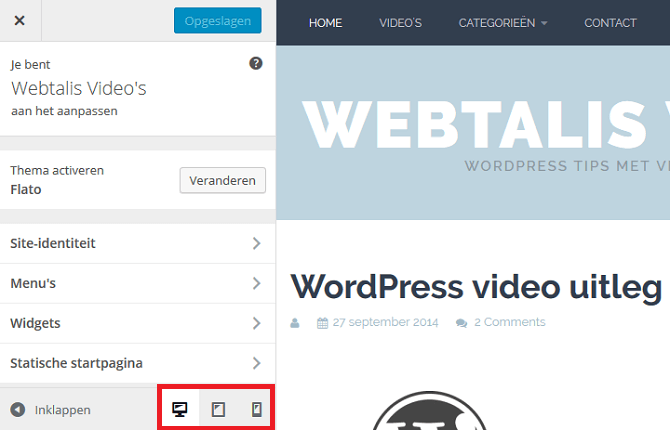
Task: Open the Widgets section
Action: point(138,323)
